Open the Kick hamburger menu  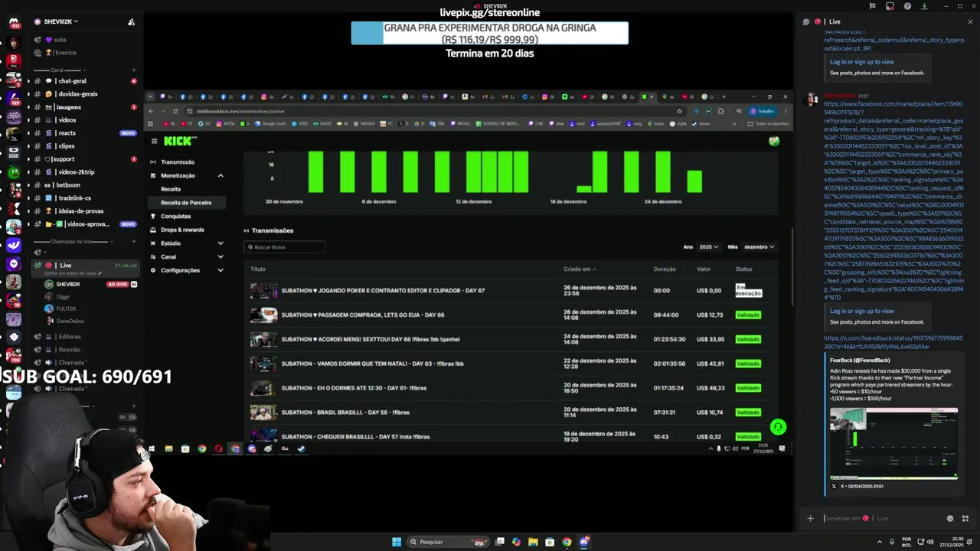tap(154, 141)
